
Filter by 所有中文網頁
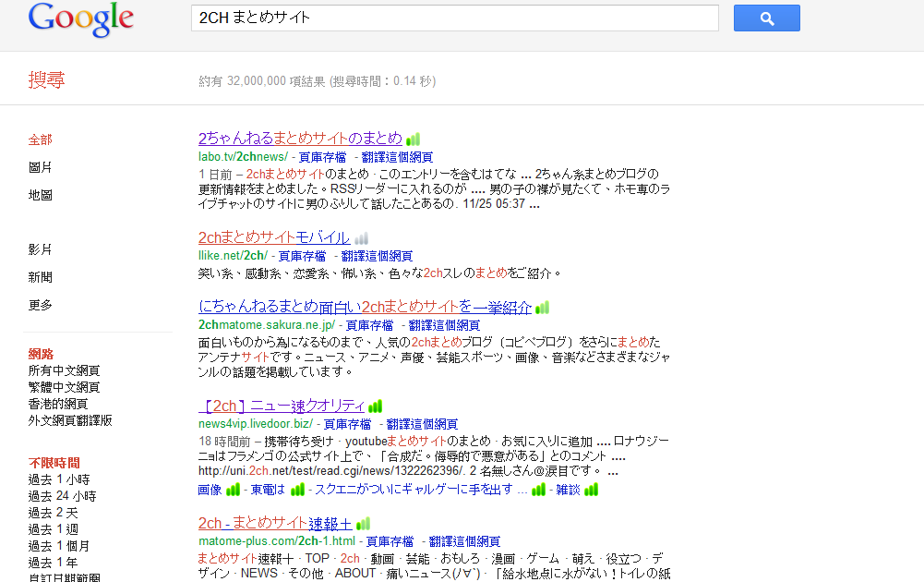click(65, 370)
